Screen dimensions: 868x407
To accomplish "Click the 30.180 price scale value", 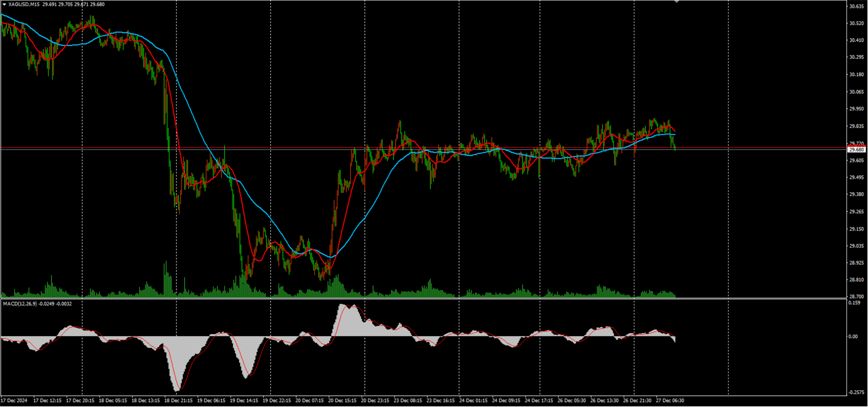I will pyautogui.click(x=857, y=75).
